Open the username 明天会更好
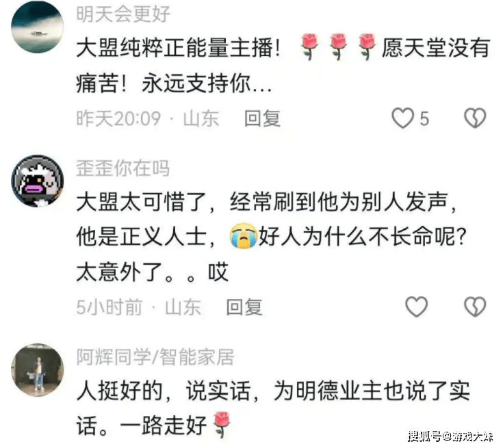 pos(123,14)
